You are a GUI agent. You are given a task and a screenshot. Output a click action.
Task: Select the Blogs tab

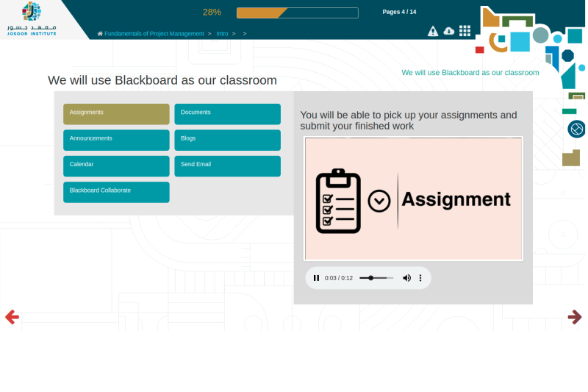click(228, 140)
